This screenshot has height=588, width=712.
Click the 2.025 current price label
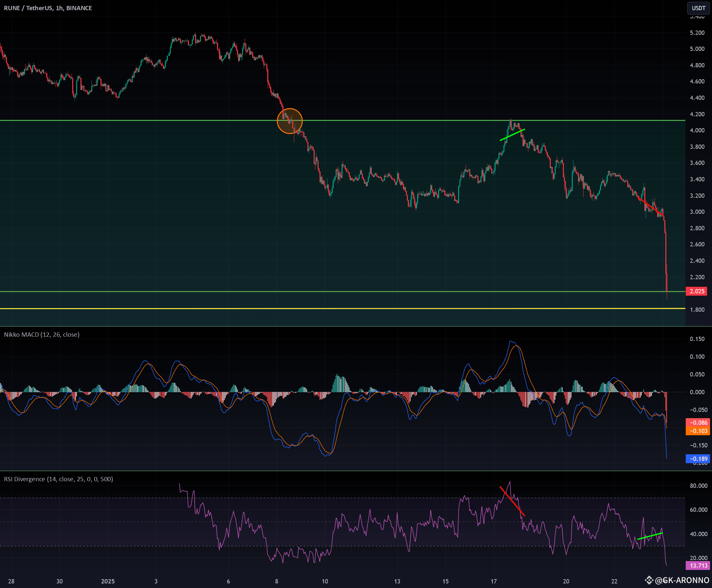697,291
